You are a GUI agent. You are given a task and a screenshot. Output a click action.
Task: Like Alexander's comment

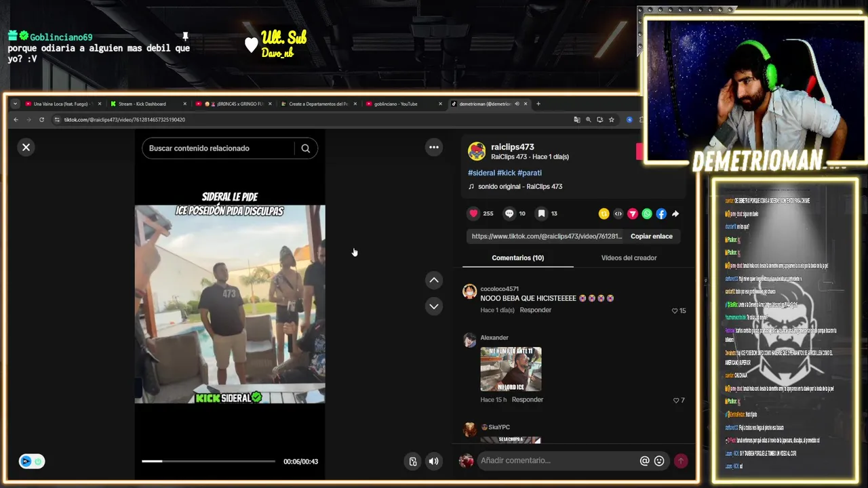click(x=676, y=401)
